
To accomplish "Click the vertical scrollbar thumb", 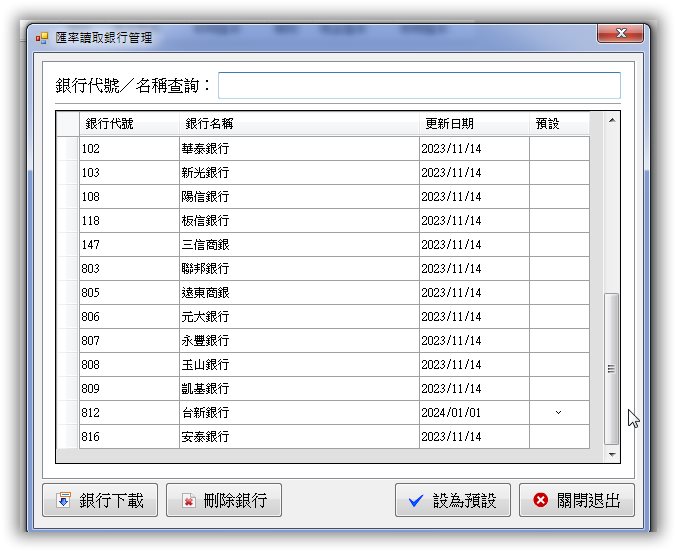I will pyautogui.click(x=611, y=368).
